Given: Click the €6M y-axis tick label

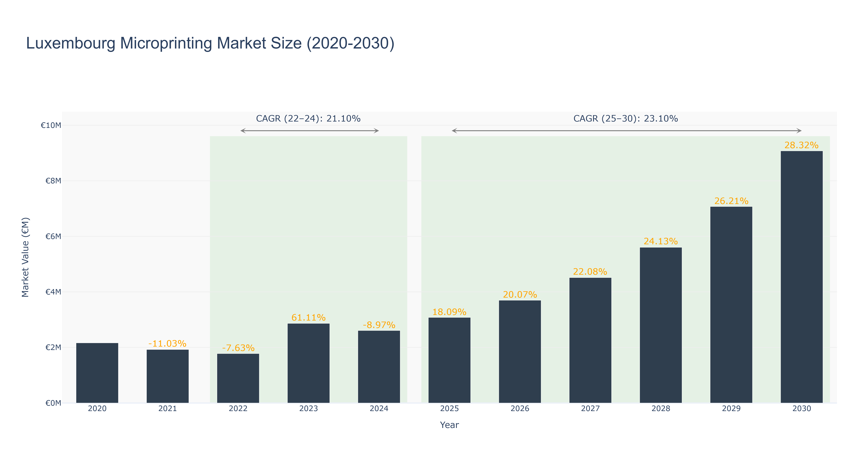Looking at the screenshot, I should (53, 237).
